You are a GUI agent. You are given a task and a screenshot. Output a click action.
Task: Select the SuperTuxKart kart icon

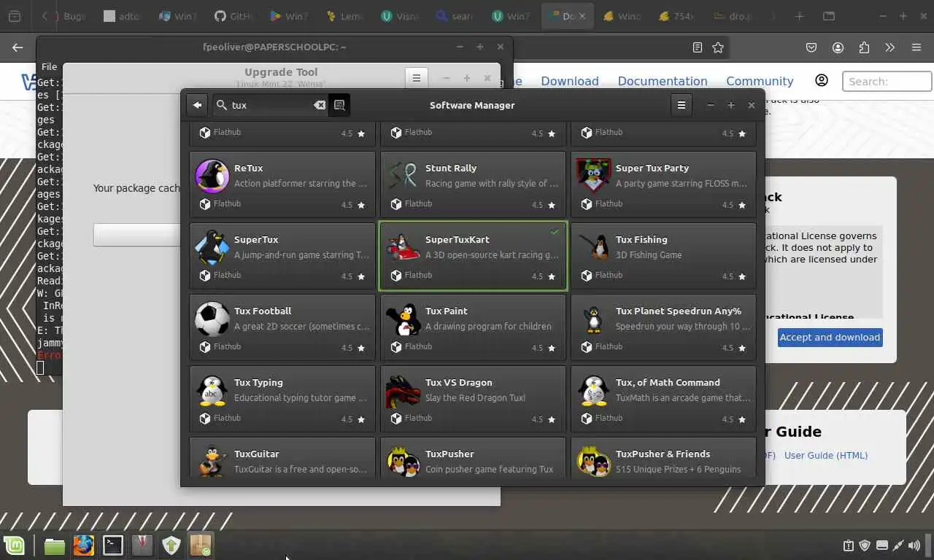[403, 249]
